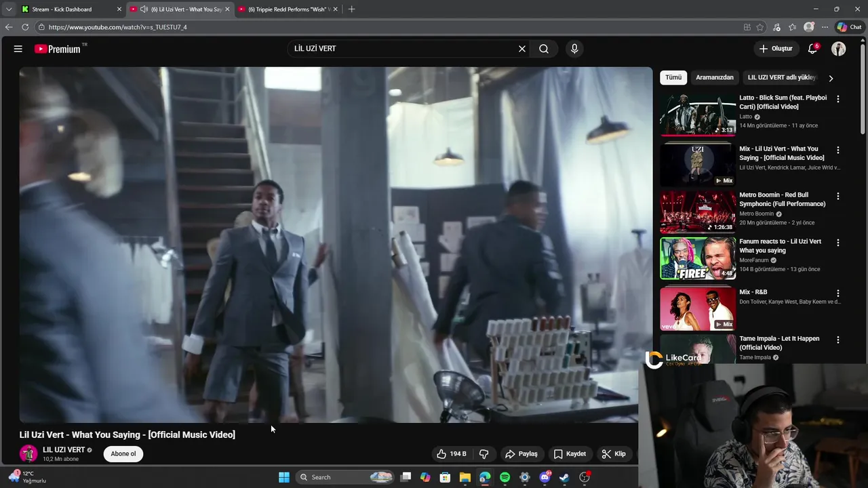
Task: Select the LIL UZI VERT adlı yükleyen chip
Action: (782, 77)
